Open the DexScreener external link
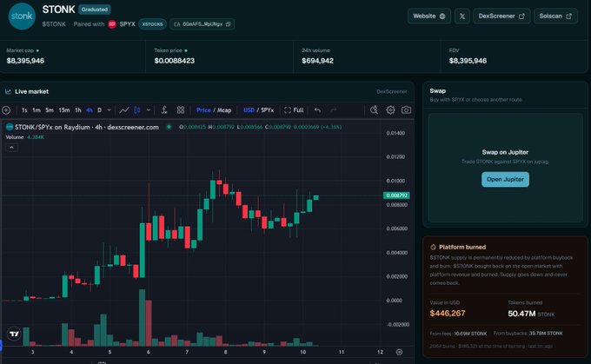 (501, 17)
